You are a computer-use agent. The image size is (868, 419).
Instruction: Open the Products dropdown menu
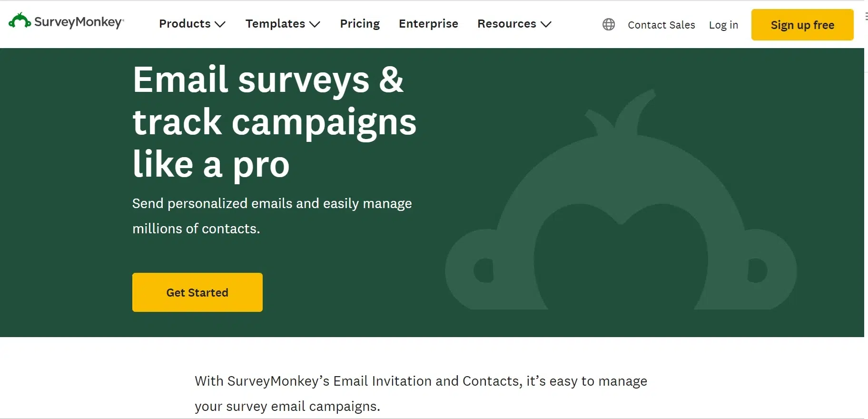tap(186, 24)
